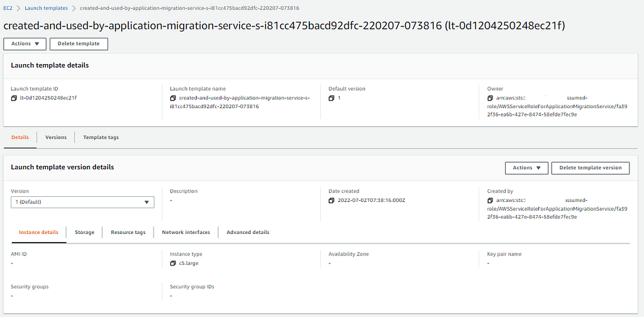Viewport: 644px width, 317px height.
Task: Copy the Launch template ID value
Action: [x=14, y=99]
